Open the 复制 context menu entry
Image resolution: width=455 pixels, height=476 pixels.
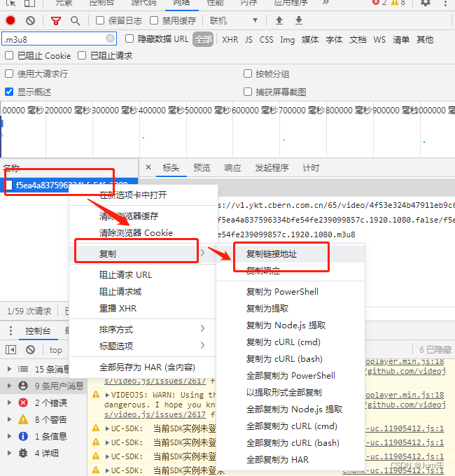tap(143, 253)
